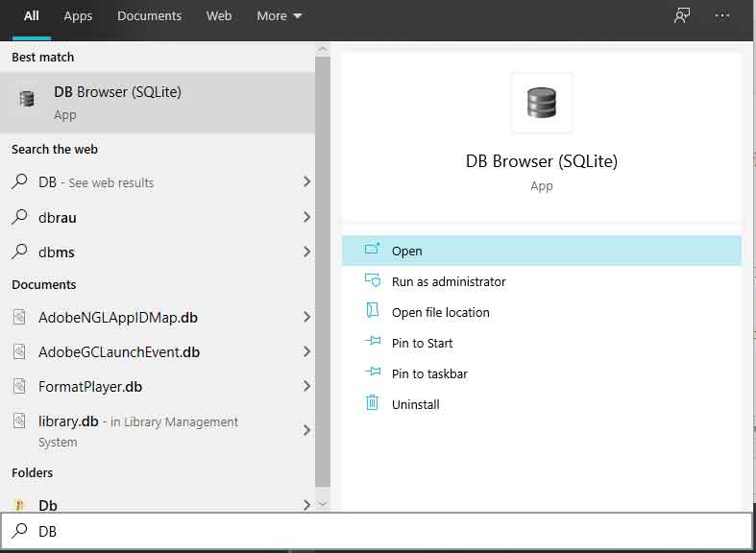Click the Run as administrator shield icon
Screen dimensions: 756x553
(x=372, y=280)
